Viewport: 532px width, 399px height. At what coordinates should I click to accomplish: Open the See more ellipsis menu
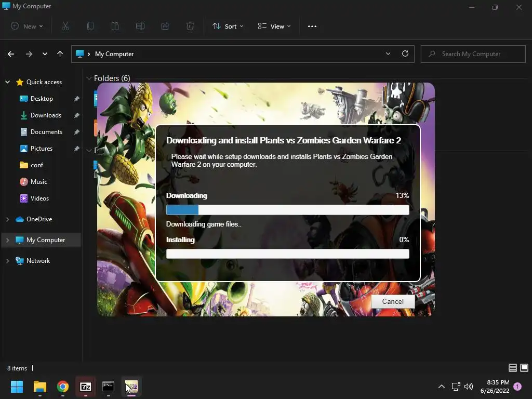(x=312, y=26)
